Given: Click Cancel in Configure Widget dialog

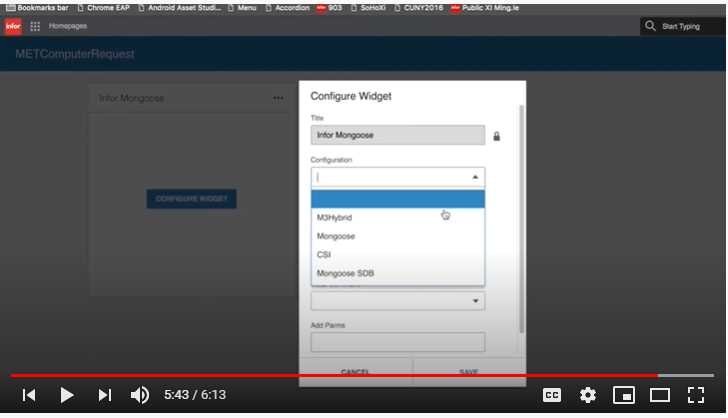Looking at the screenshot, I should [356, 372].
